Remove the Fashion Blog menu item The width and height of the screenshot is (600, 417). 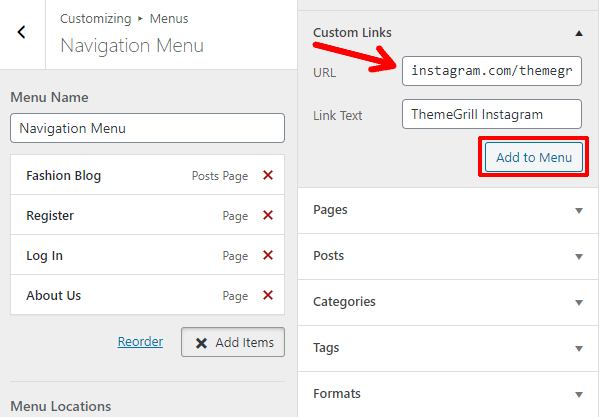click(x=267, y=175)
